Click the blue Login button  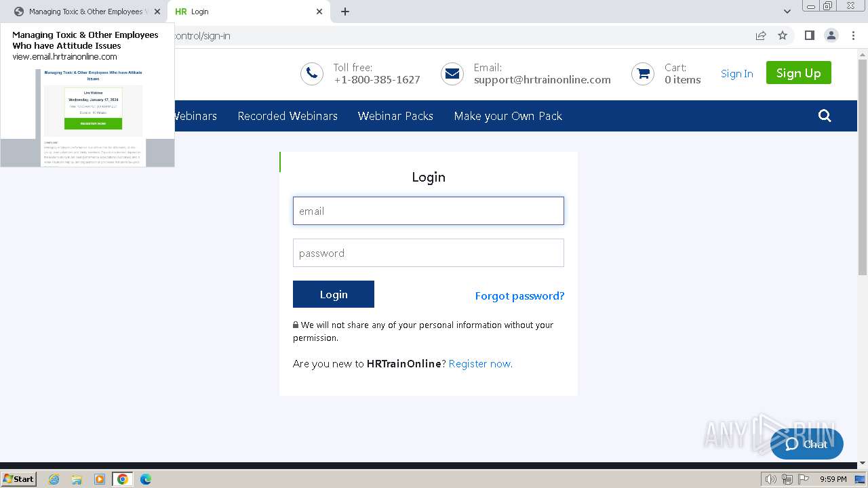[334, 294]
